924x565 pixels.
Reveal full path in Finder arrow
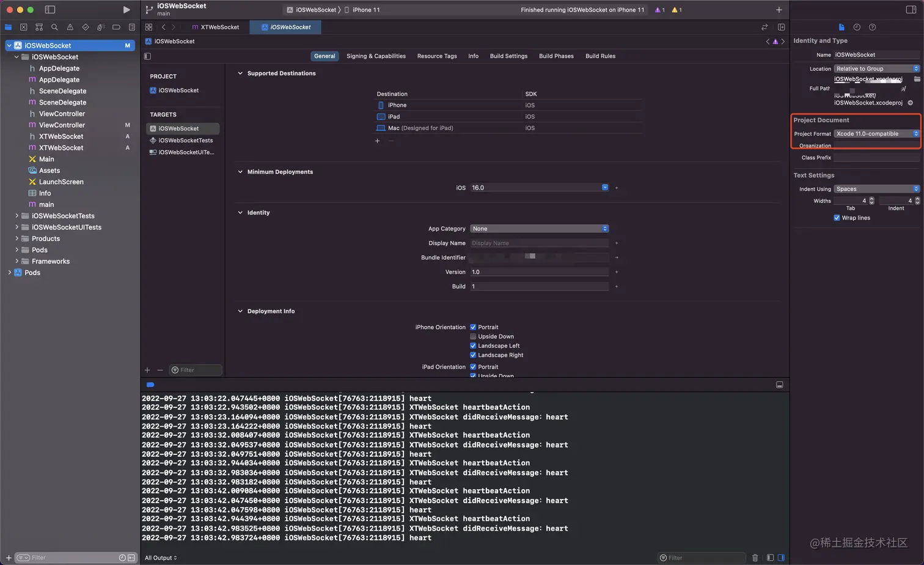pos(910,103)
